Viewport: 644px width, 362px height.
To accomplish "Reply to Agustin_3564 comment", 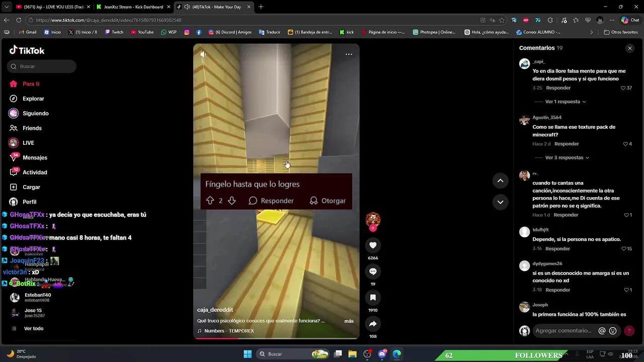I will (x=567, y=144).
